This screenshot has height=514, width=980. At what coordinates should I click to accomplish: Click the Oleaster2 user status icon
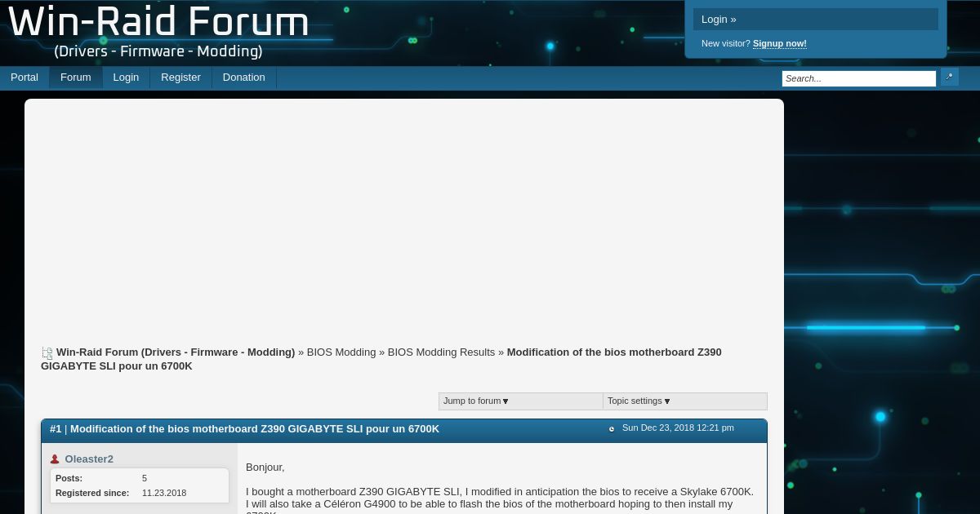[55, 459]
